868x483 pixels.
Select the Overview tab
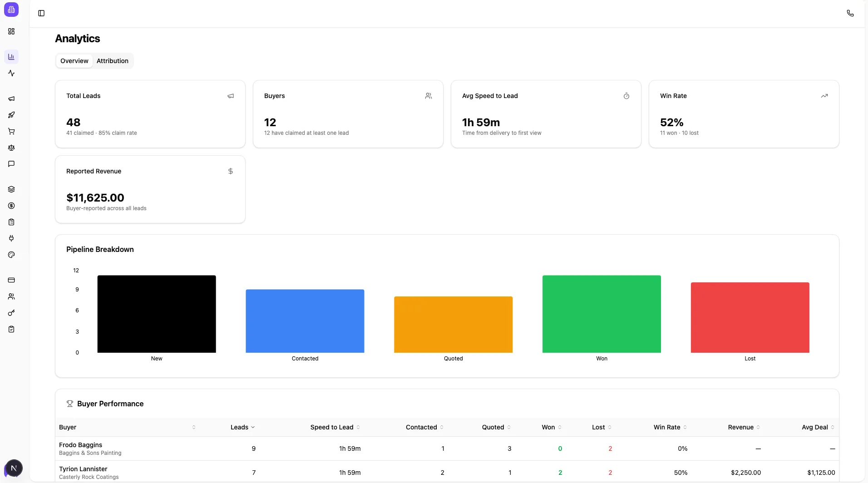coord(74,61)
